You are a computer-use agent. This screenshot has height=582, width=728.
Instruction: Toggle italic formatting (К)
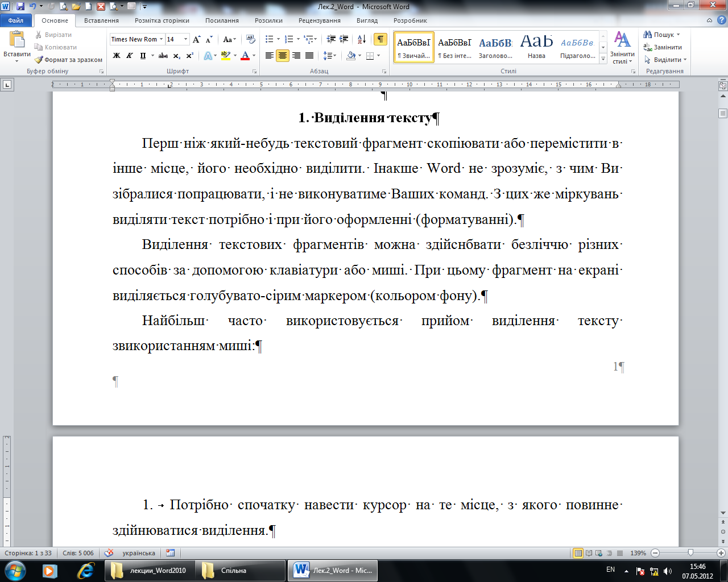click(x=130, y=56)
